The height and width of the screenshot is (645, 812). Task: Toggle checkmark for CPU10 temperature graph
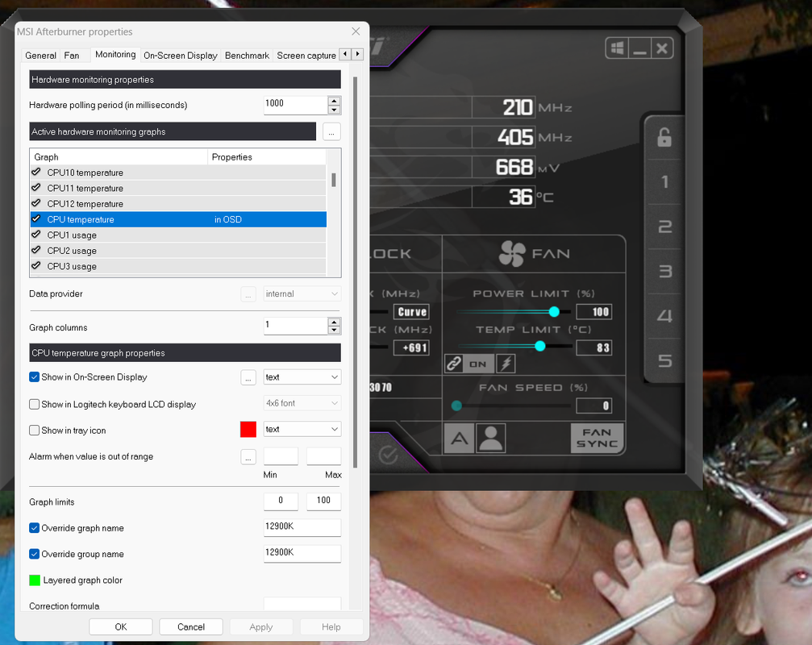(36, 172)
